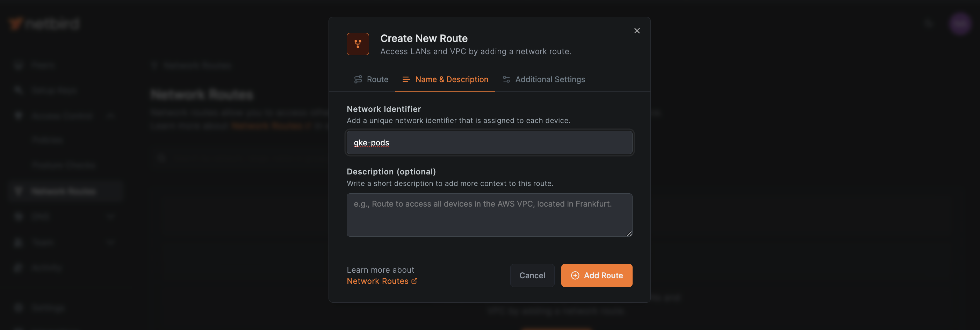Click the external-link icon next to Network Routes
Screen dimensions: 980x330
coord(414,281)
